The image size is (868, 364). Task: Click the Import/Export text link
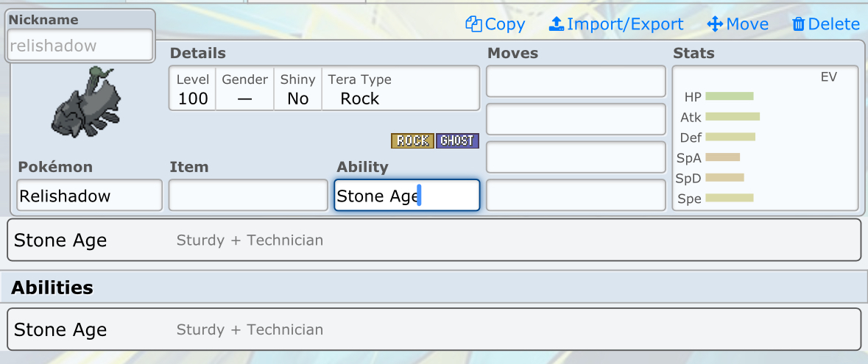pyautogui.click(x=625, y=24)
